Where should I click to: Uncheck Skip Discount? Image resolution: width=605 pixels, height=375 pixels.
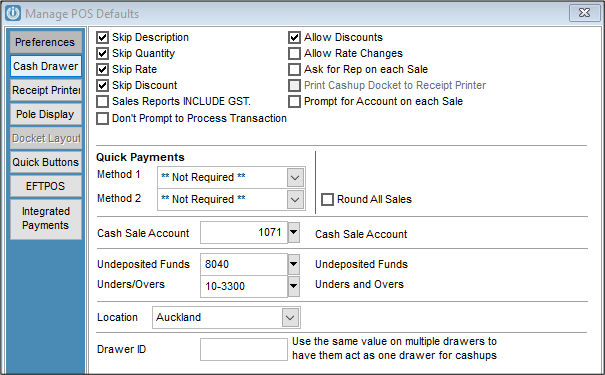tap(102, 85)
